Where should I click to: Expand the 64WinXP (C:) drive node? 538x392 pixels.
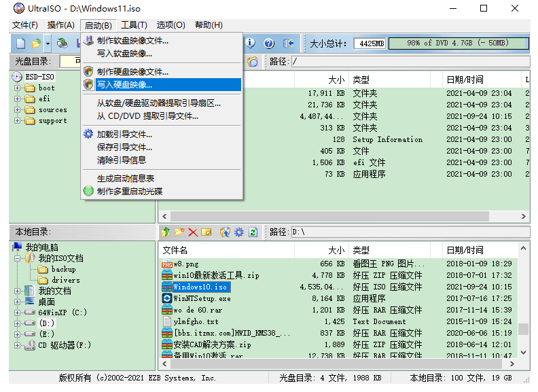point(18,313)
